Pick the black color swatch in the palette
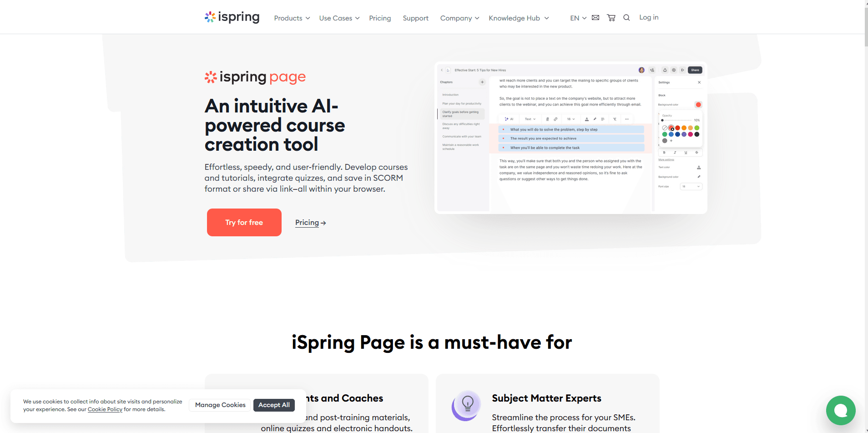 pos(697,134)
